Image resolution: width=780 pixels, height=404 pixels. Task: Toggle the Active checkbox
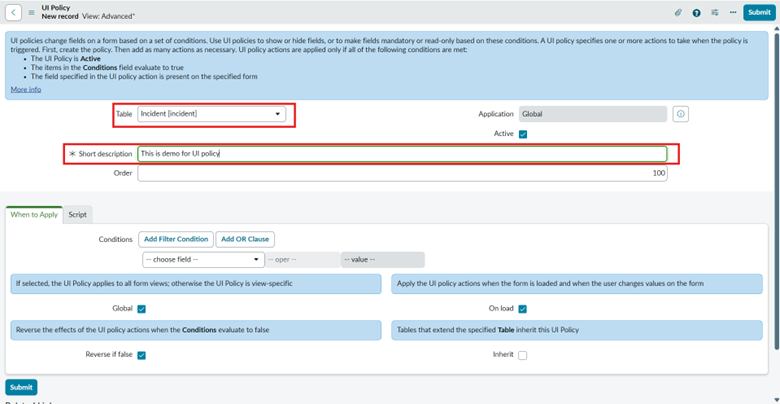(522, 134)
